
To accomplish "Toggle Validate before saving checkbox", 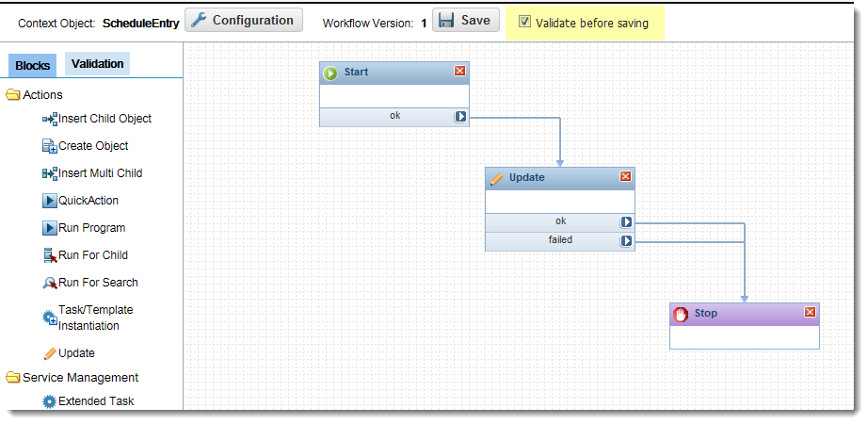I will pyautogui.click(x=524, y=22).
